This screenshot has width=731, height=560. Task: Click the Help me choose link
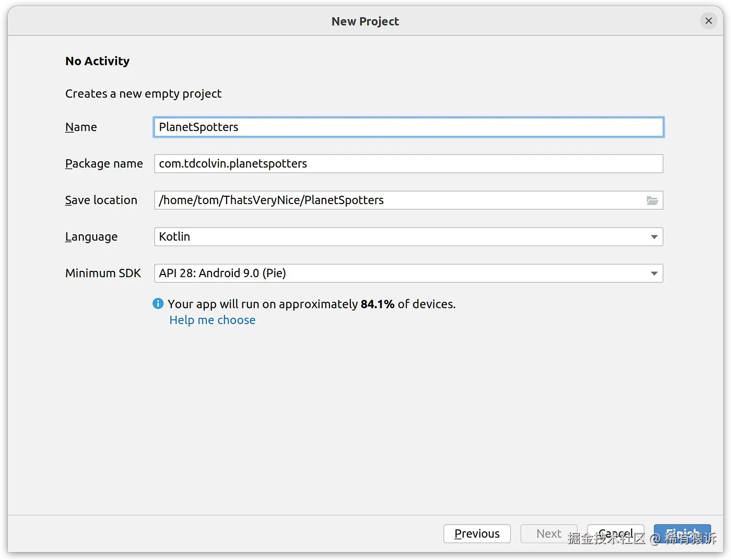point(212,319)
